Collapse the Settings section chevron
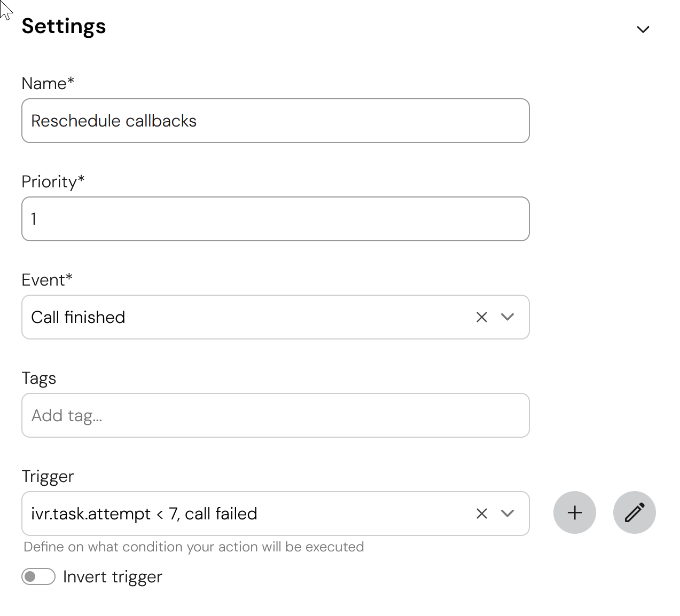 [643, 29]
